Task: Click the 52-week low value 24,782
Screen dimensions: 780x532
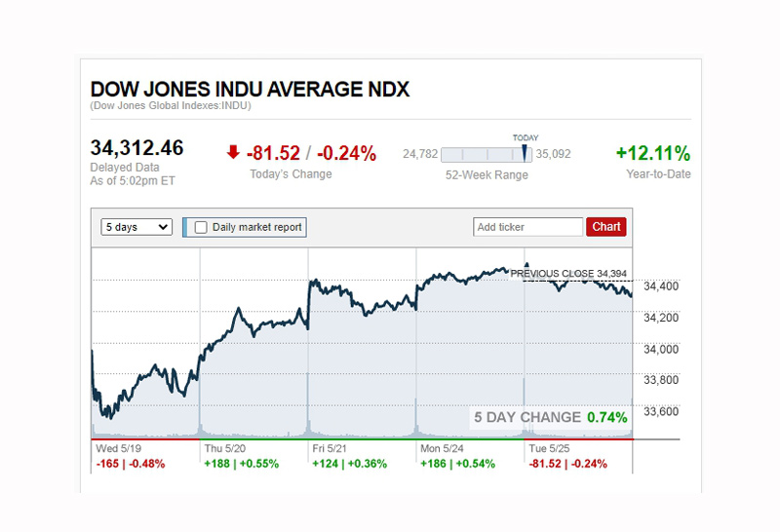Action: tap(419, 154)
